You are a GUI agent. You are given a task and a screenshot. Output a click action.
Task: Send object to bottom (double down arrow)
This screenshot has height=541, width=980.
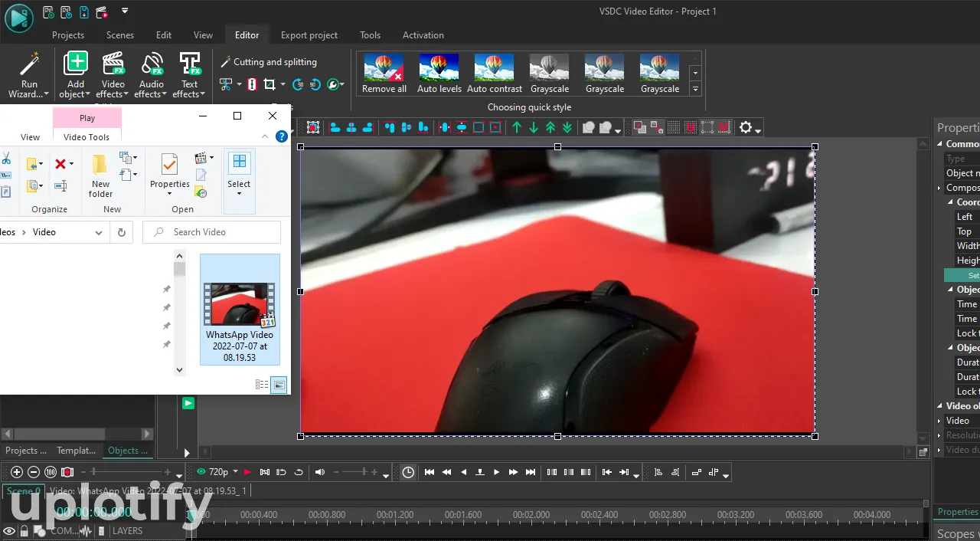tap(567, 127)
